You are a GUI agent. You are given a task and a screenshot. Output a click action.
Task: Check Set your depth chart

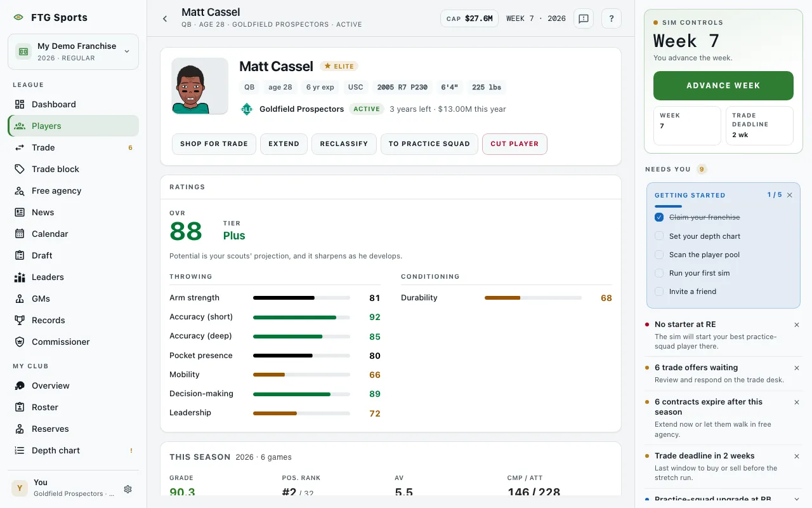tap(659, 236)
